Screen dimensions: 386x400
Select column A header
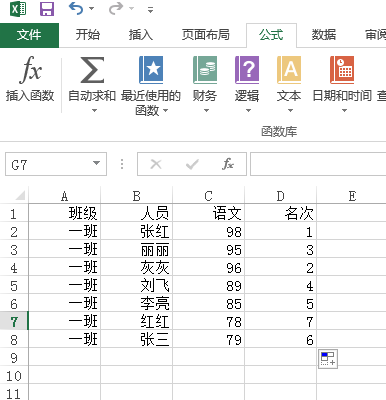pos(65,196)
